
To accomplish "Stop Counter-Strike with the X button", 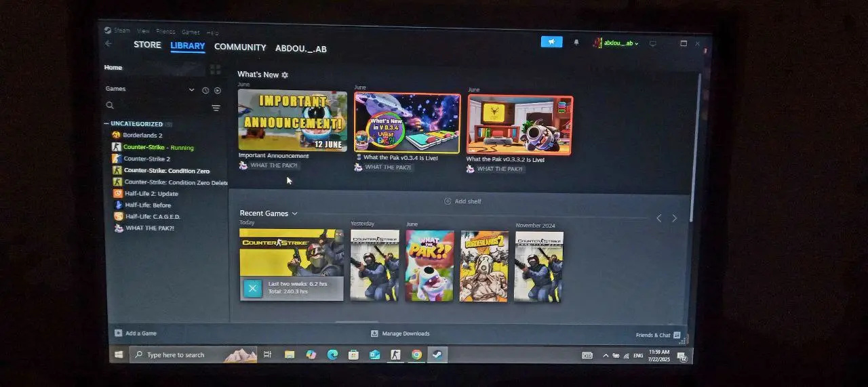I will [252, 288].
